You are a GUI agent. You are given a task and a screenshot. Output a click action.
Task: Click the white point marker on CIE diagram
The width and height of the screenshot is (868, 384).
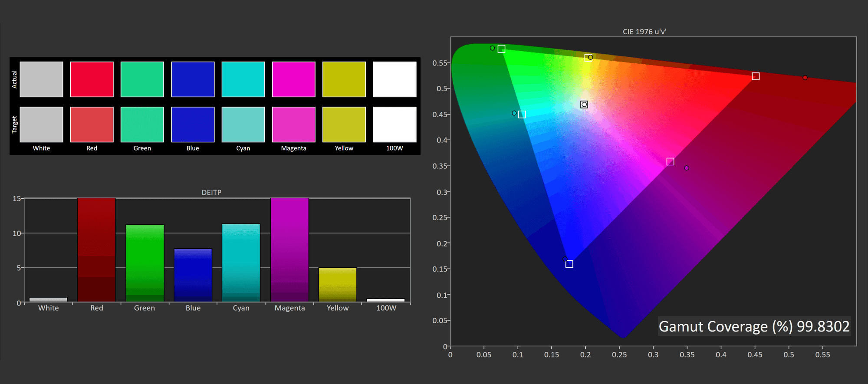(x=584, y=105)
